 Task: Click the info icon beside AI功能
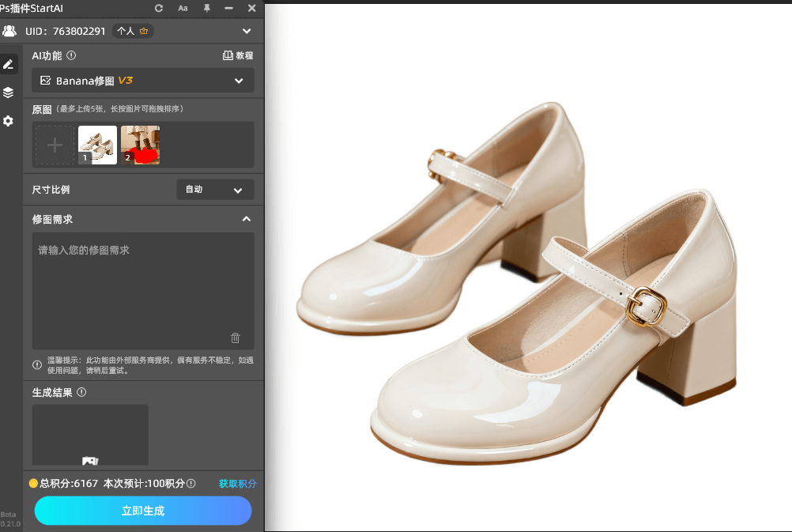[x=71, y=55]
